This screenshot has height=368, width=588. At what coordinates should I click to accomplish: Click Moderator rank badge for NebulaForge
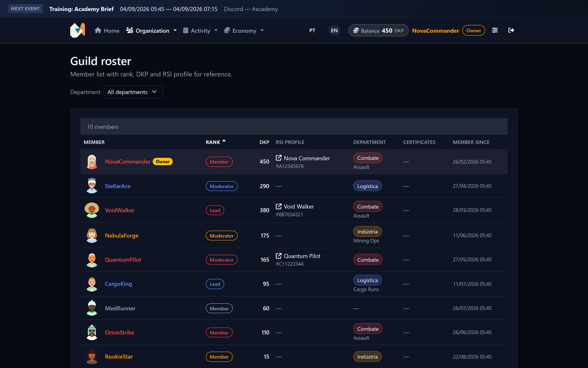pos(222,236)
